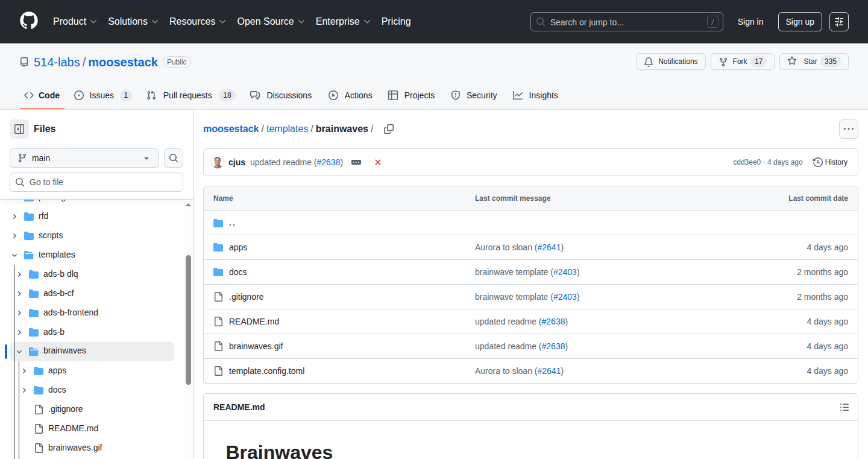Show commit details ellipsis for updated readme
Viewport: 868px width, 459px height.
click(x=356, y=162)
